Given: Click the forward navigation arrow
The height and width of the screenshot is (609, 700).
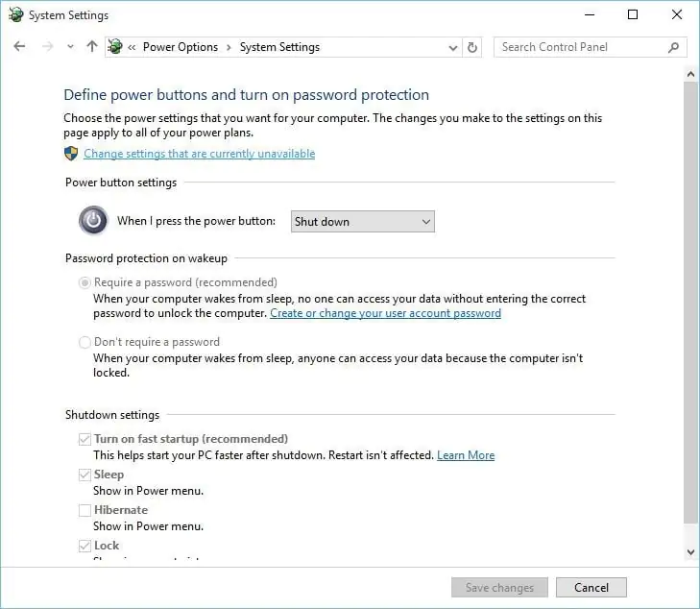Looking at the screenshot, I should [x=47, y=46].
